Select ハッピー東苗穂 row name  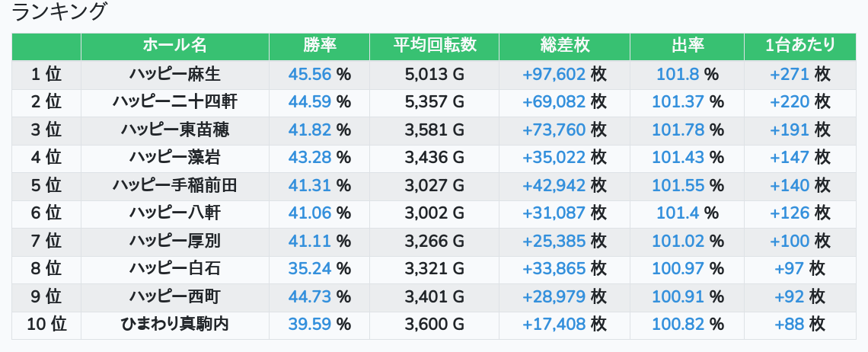[175, 130]
